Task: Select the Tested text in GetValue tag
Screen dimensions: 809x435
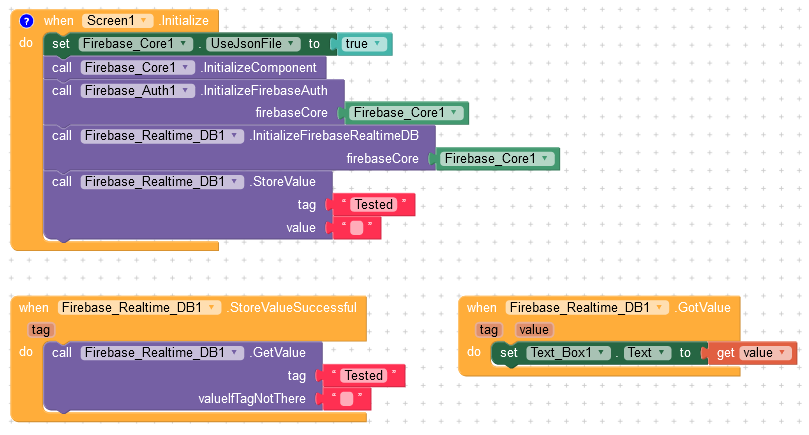Action: [x=364, y=376]
